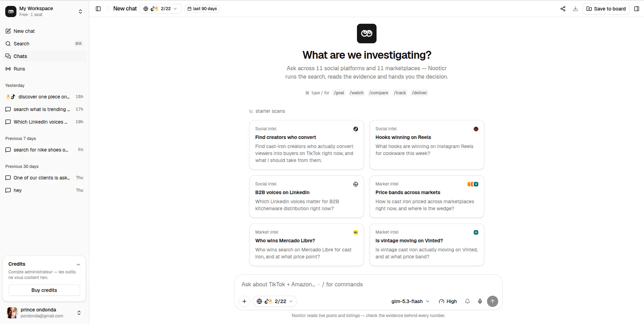Select the Find creators who convert card
The height and width of the screenshot is (324, 644).
[x=307, y=145]
